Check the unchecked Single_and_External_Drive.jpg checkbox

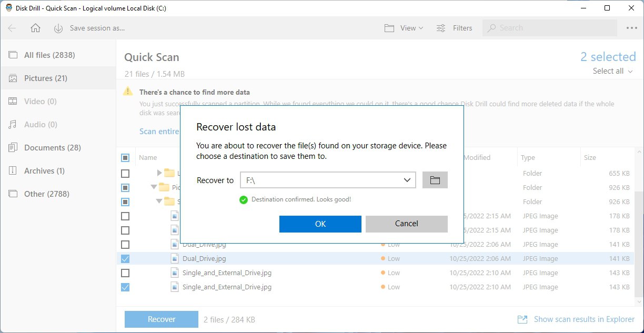125,273
